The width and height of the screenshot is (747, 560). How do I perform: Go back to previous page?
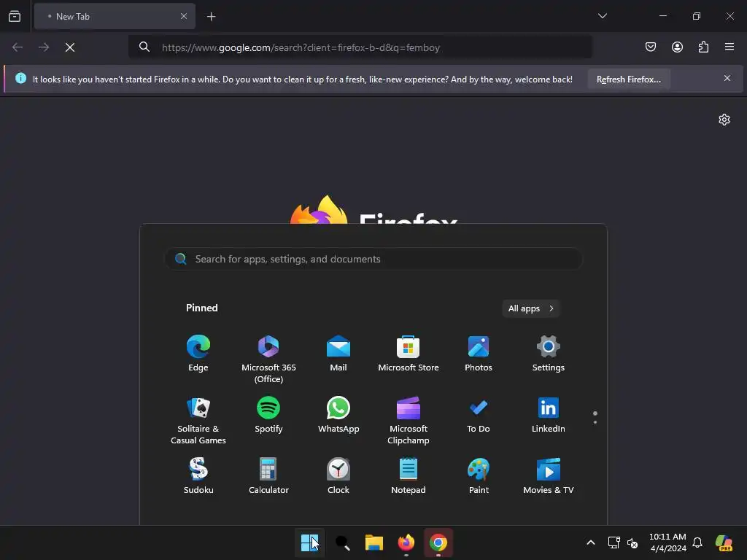18,47
